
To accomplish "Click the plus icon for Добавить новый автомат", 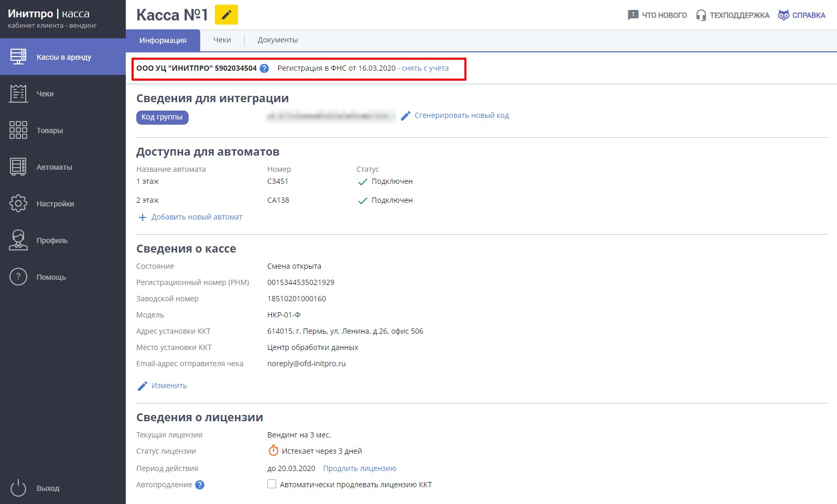I will point(142,217).
